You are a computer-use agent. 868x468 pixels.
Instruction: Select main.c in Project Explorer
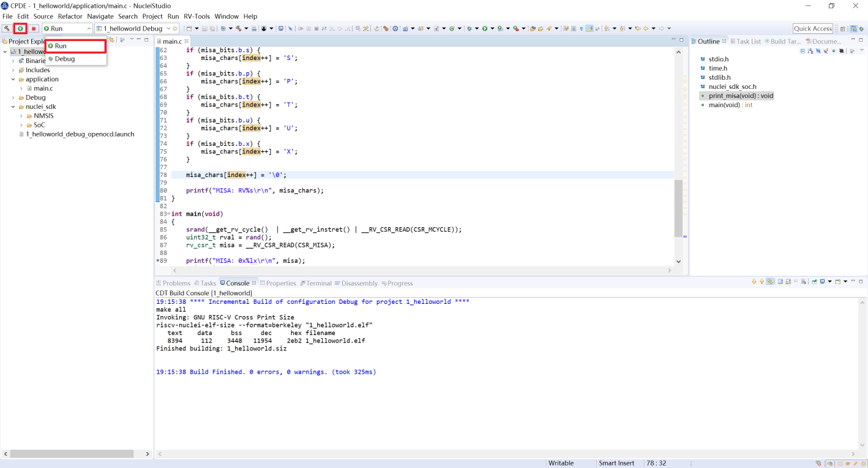pyautogui.click(x=43, y=88)
